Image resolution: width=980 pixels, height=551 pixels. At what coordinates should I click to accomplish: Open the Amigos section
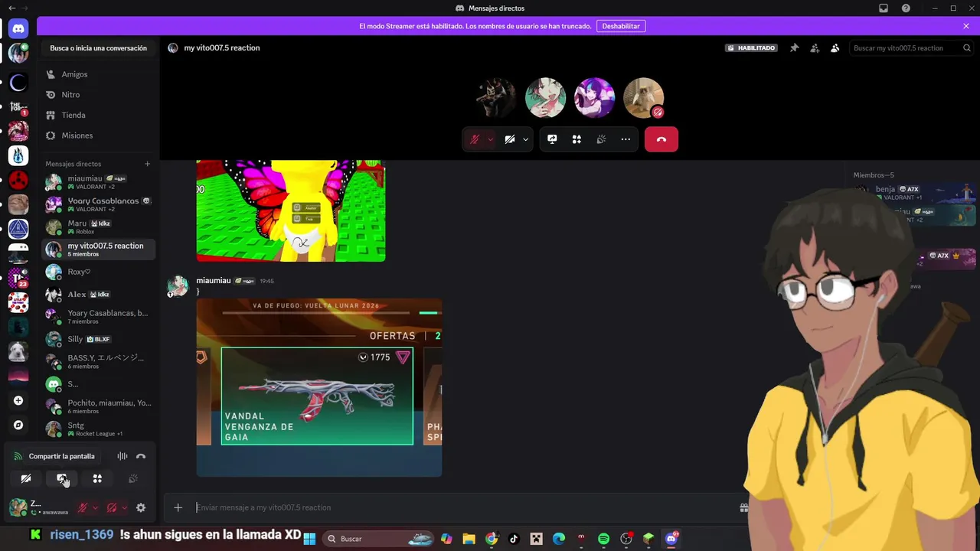pyautogui.click(x=98, y=74)
